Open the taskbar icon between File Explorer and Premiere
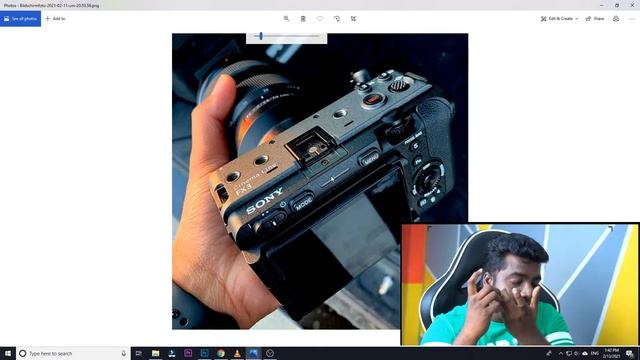Image resolution: width=640 pixels, height=360 pixels. [172, 353]
